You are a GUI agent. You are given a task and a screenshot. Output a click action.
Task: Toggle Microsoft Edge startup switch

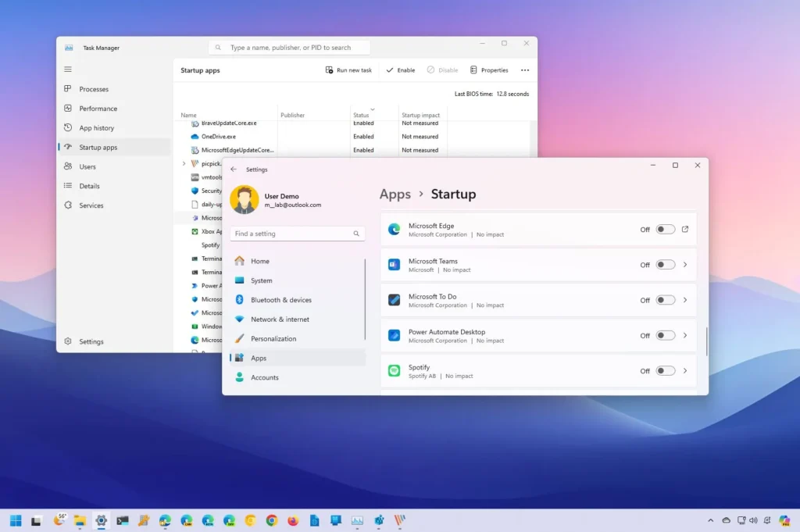tap(665, 229)
